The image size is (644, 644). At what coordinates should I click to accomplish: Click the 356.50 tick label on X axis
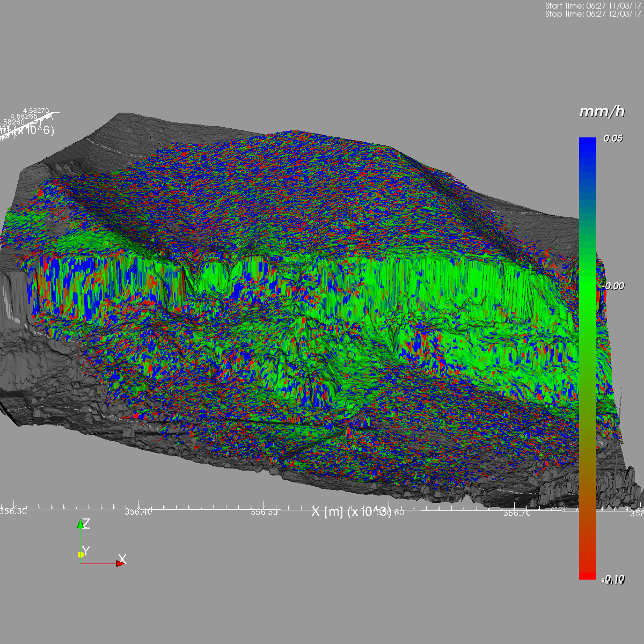[x=265, y=512]
